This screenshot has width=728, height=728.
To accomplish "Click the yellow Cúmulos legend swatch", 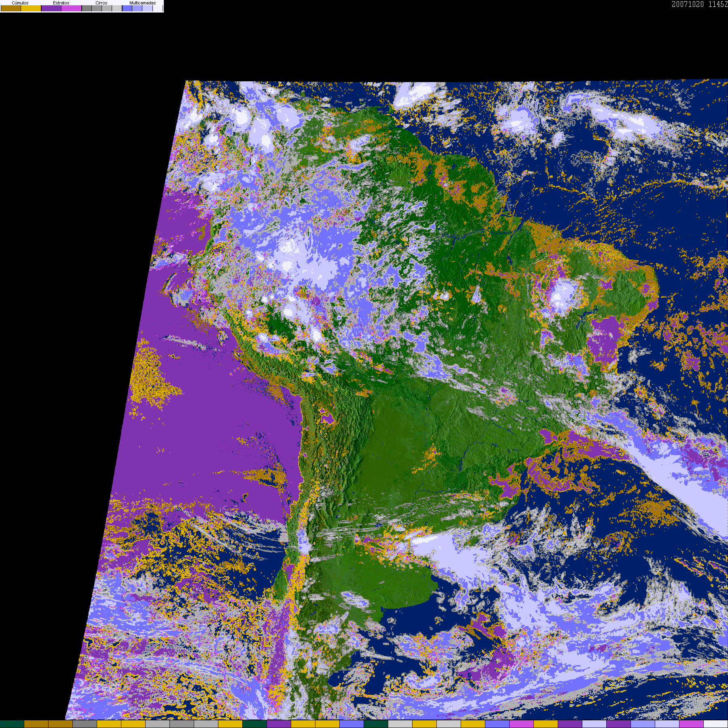I will (31, 8).
